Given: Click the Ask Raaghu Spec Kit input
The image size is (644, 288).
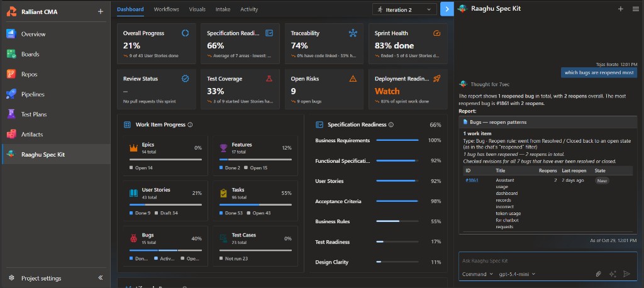Looking at the screenshot, I should click(548, 261).
